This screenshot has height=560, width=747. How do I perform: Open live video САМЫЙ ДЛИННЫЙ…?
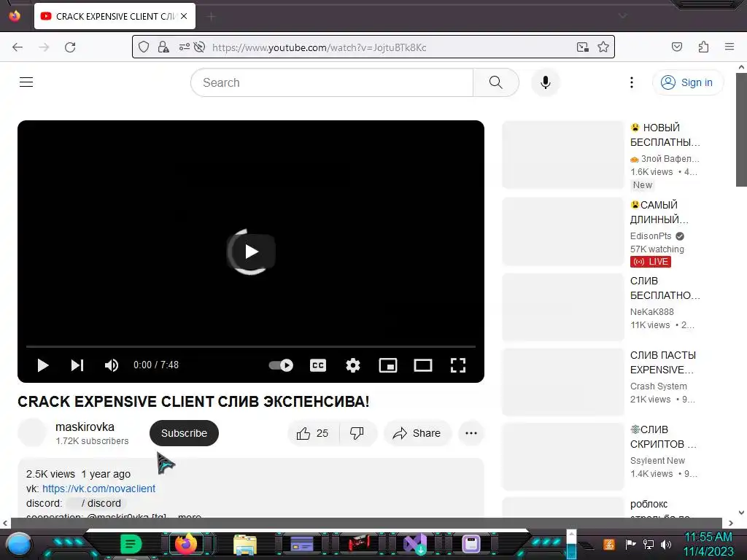tap(659, 212)
